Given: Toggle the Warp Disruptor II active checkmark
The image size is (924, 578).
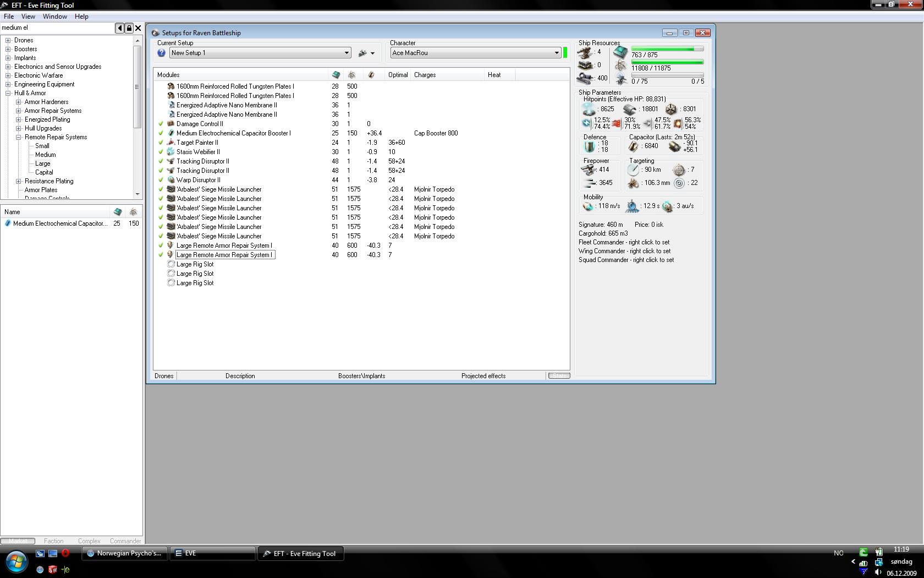Looking at the screenshot, I should [161, 180].
